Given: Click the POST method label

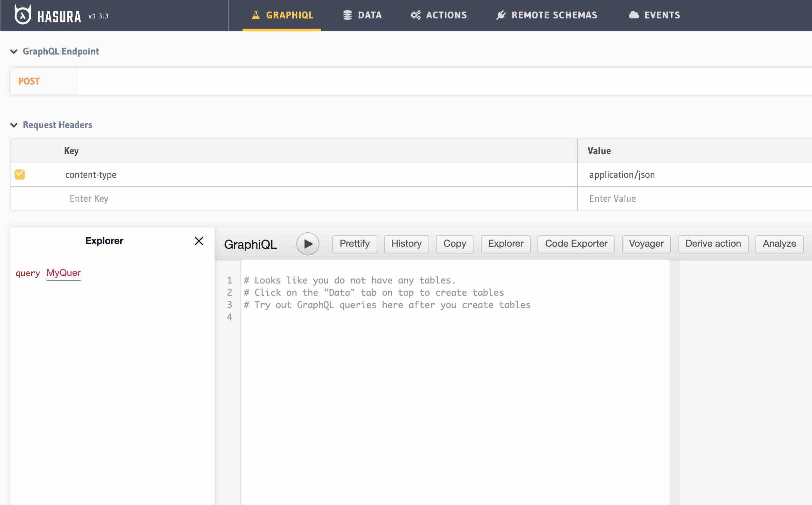Looking at the screenshot, I should tap(29, 81).
